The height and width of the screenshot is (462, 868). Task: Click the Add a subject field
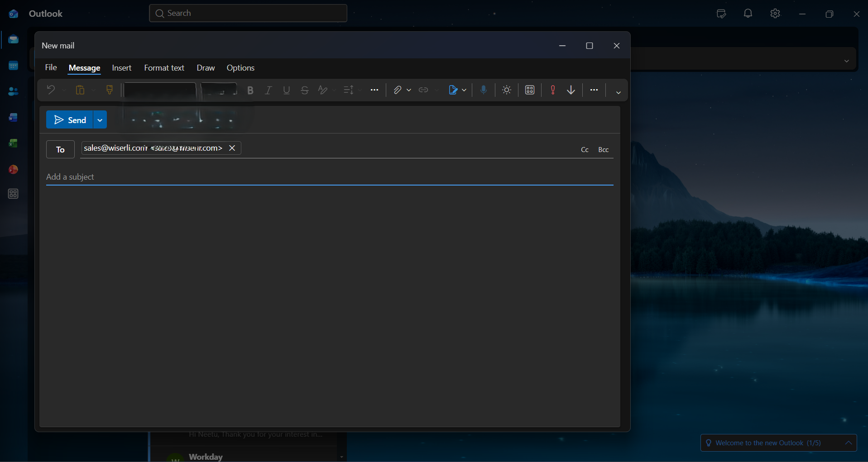330,177
